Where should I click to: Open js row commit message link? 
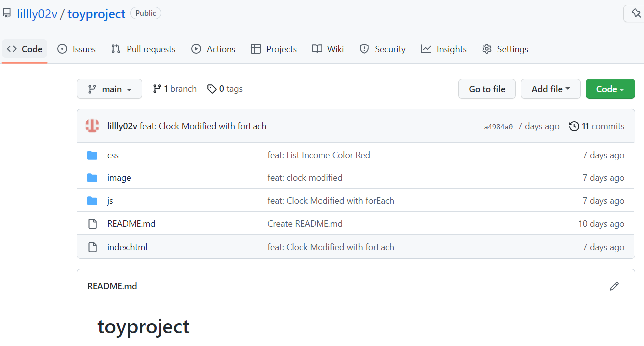point(331,201)
